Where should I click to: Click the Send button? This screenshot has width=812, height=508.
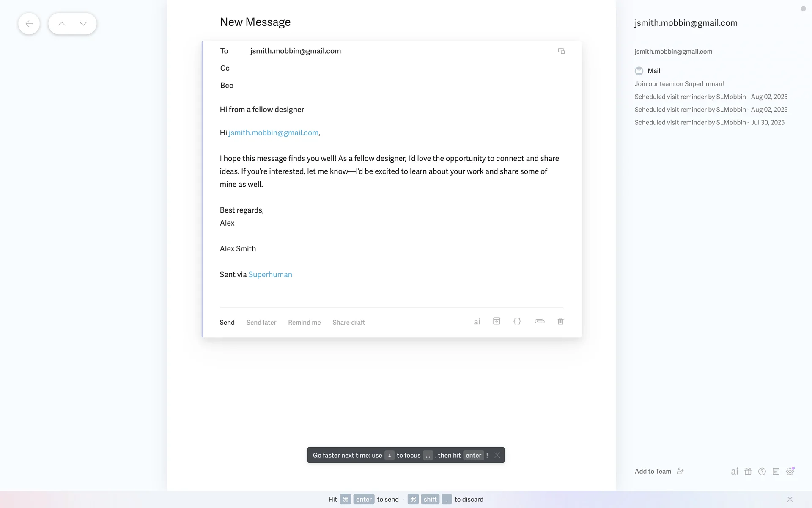point(227,323)
